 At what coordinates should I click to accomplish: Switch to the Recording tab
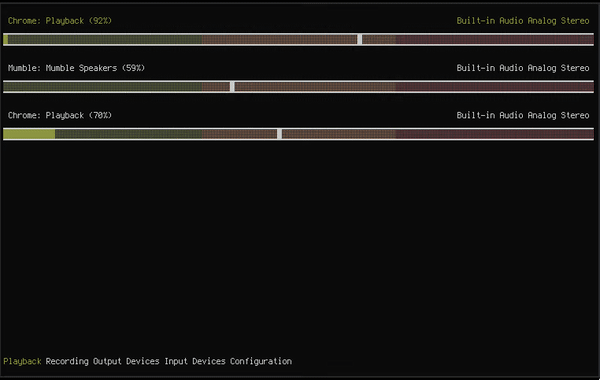pos(67,361)
